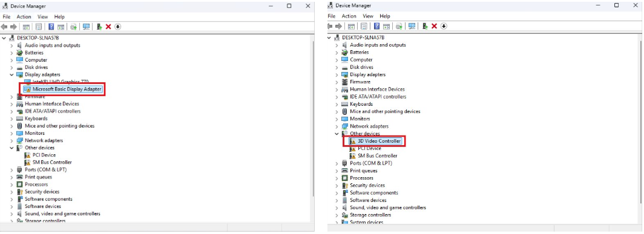Click Processors icon in right window tree

345,178
